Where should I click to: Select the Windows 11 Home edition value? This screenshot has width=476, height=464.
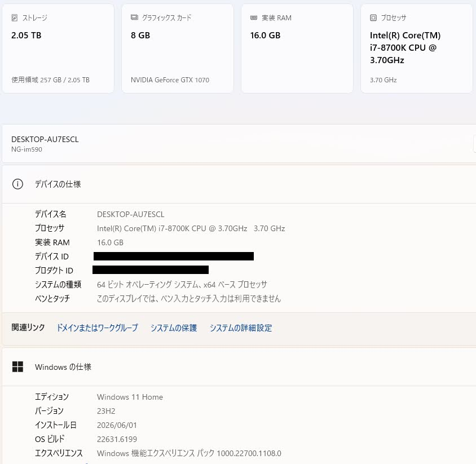coord(130,397)
